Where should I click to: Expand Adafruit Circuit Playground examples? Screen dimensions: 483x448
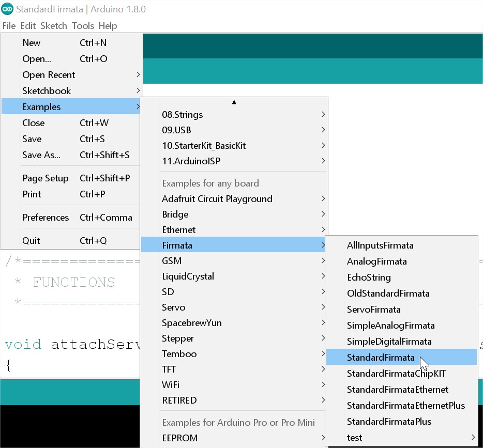click(234, 199)
